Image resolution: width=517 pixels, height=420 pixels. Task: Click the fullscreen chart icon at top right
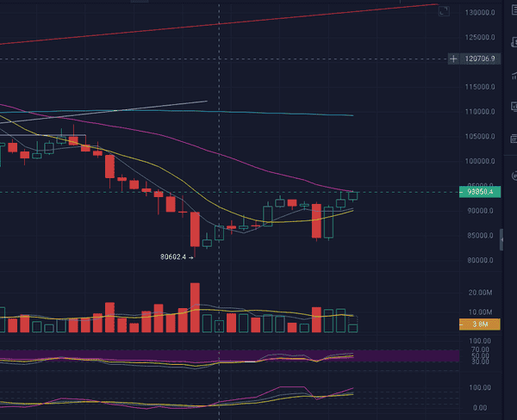pyautogui.click(x=444, y=11)
